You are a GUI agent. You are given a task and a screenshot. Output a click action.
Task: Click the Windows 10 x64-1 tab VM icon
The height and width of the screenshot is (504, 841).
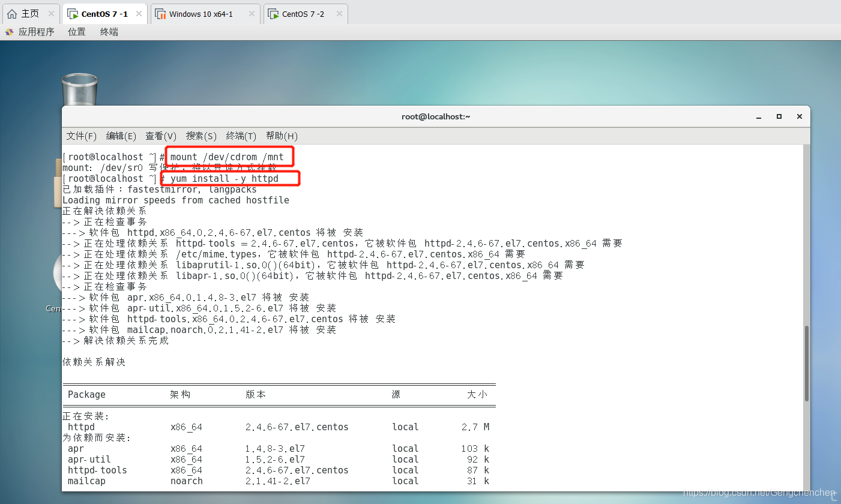[x=161, y=14]
